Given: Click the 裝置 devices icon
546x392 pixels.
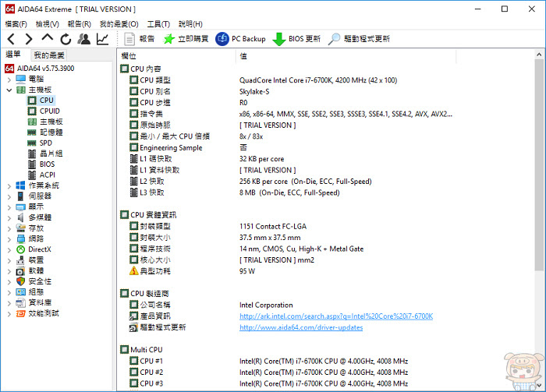Looking at the screenshot, I should 20,260.
